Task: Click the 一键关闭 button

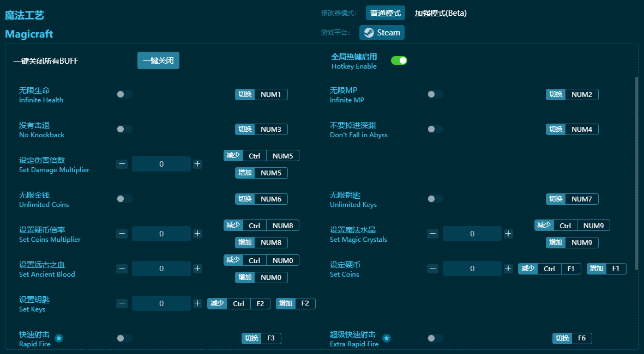Action: point(158,60)
